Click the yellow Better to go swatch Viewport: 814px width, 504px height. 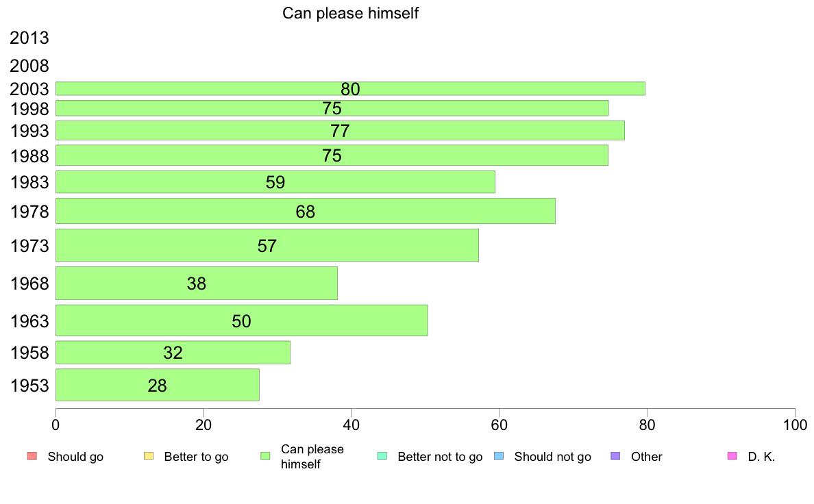[x=149, y=456]
